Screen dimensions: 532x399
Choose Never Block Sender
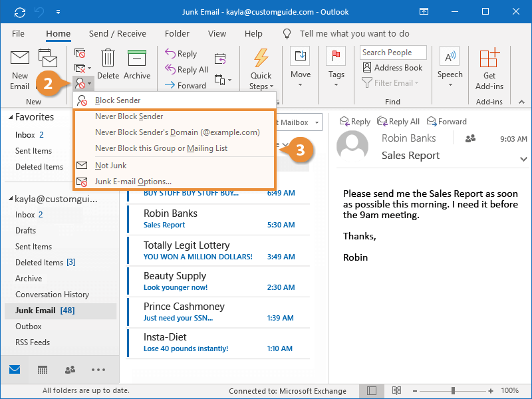pyautogui.click(x=174, y=116)
